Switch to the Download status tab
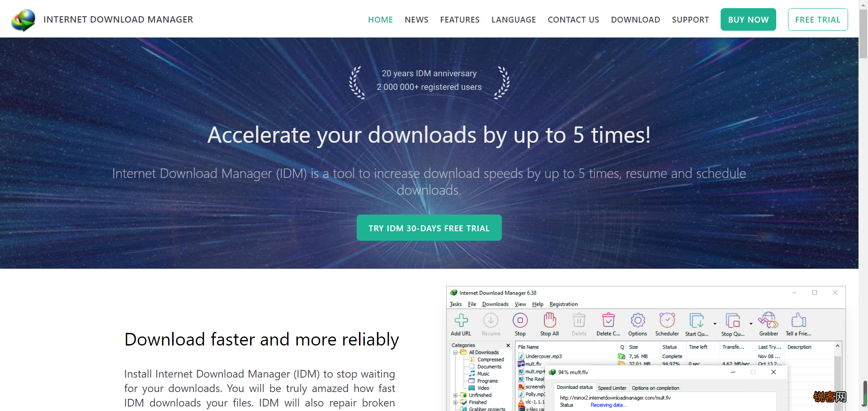The width and height of the screenshot is (868, 411). pyautogui.click(x=575, y=388)
